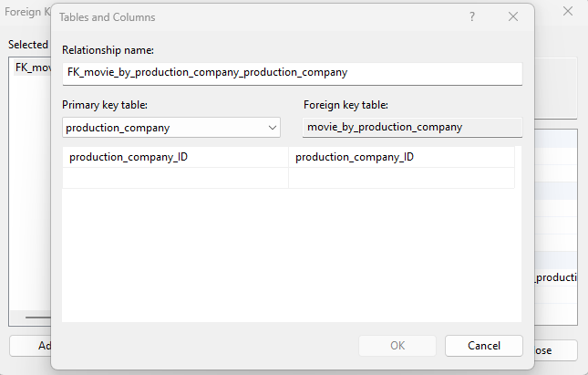Close the background Foreign Key Relationships window
The height and width of the screenshot is (375, 588).
coord(568,12)
